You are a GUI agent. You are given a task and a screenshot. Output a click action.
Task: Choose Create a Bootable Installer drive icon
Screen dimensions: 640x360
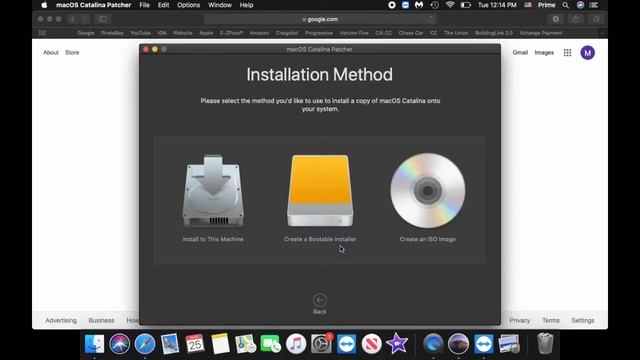click(320, 191)
